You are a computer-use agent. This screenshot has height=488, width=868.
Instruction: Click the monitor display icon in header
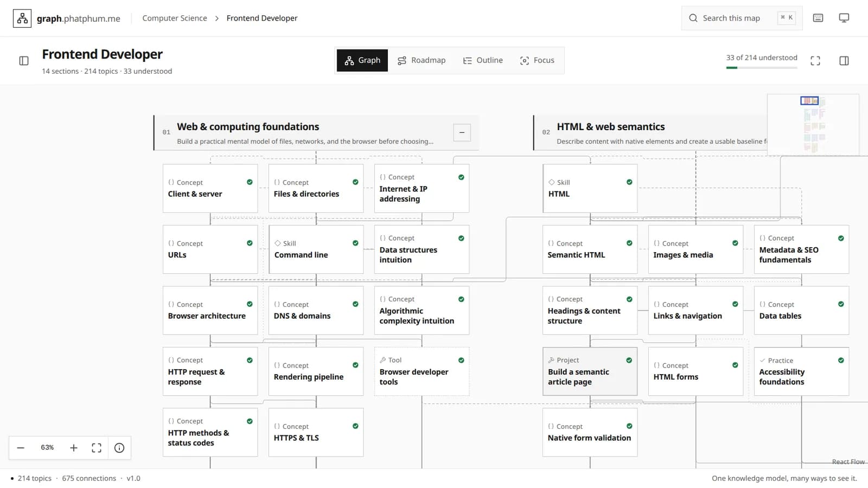click(844, 18)
